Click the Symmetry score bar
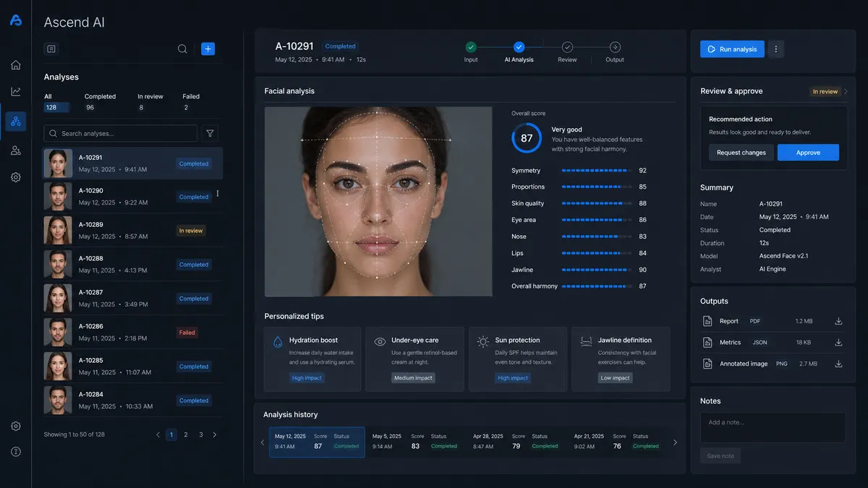868x488 pixels. click(x=596, y=171)
